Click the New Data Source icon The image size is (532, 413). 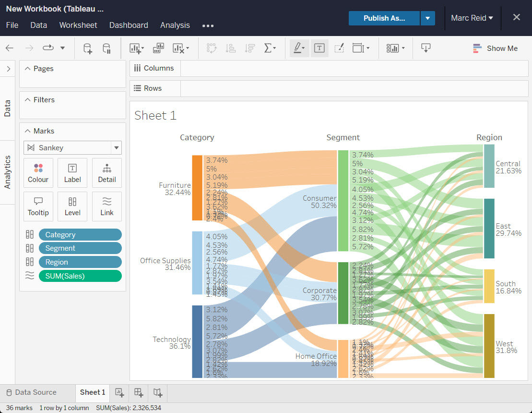pos(87,49)
